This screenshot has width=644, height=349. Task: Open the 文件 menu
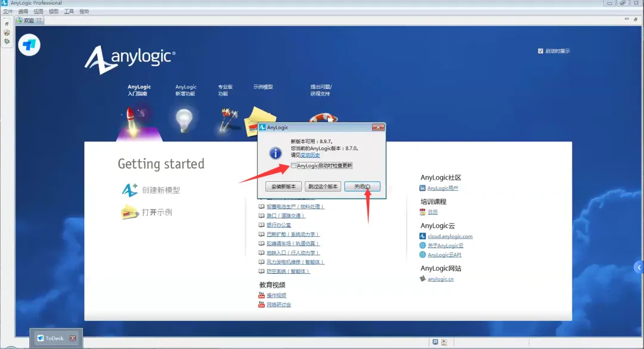(x=8, y=11)
